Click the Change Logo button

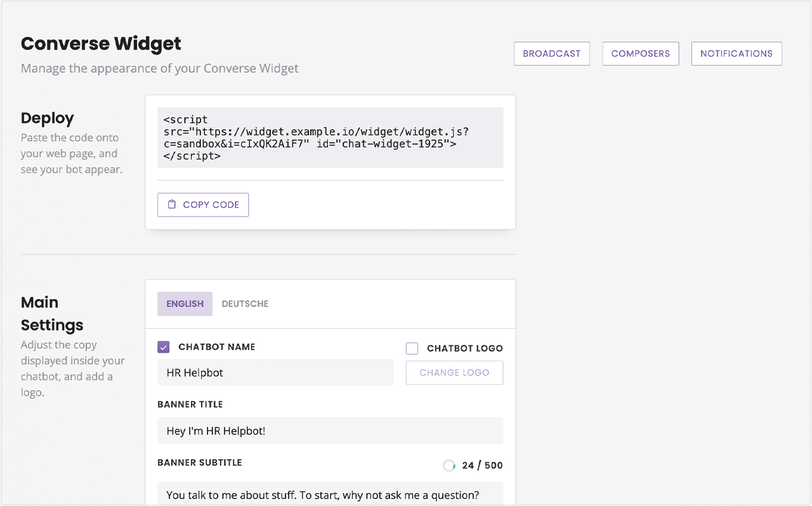click(x=454, y=373)
